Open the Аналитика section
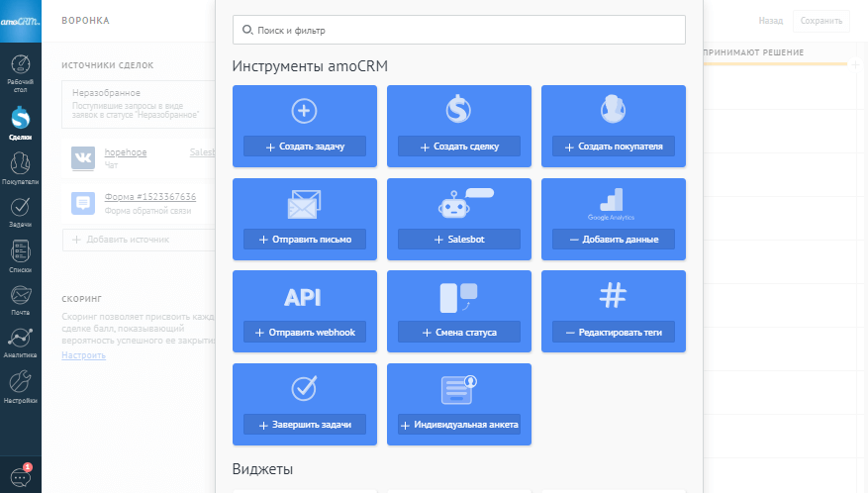Viewport: 868px width, 493px height. [21, 343]
